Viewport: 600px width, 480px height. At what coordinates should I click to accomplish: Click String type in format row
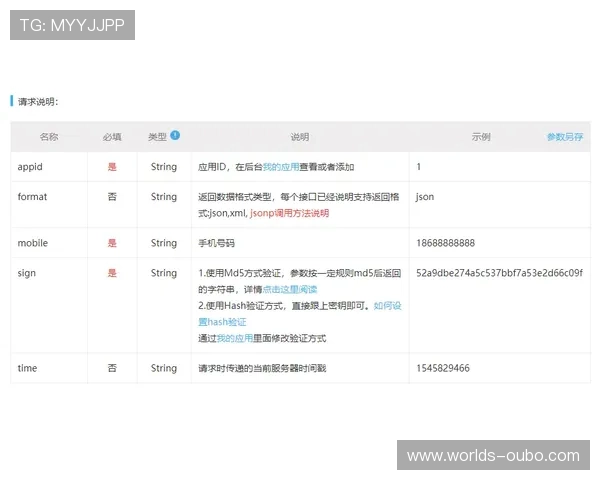(x=164, y=197)
